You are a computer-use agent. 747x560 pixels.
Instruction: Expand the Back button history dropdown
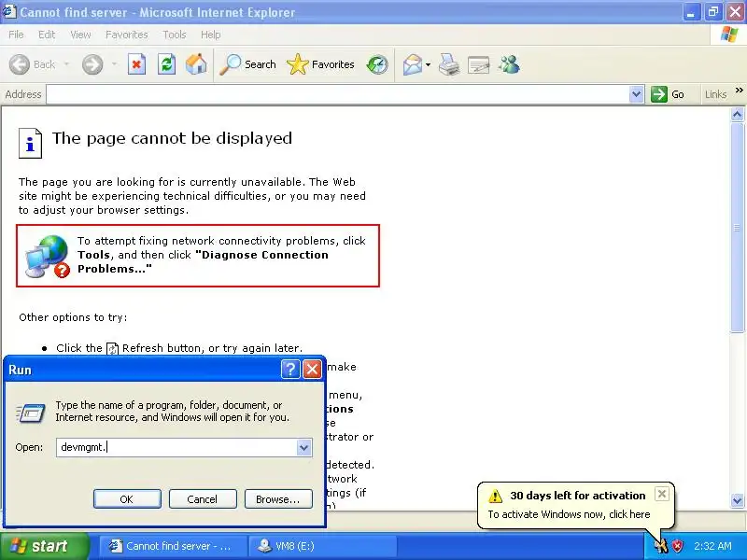[66, 64]
